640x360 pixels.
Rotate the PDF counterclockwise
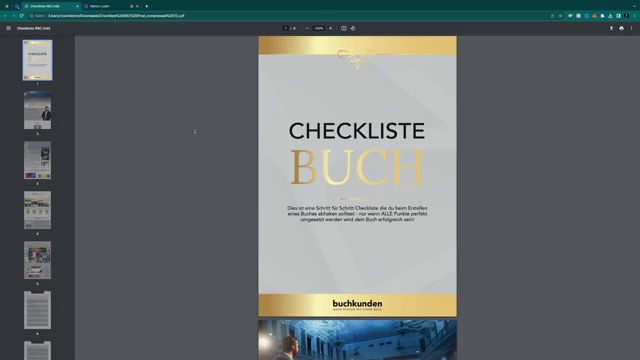(353, 29)
